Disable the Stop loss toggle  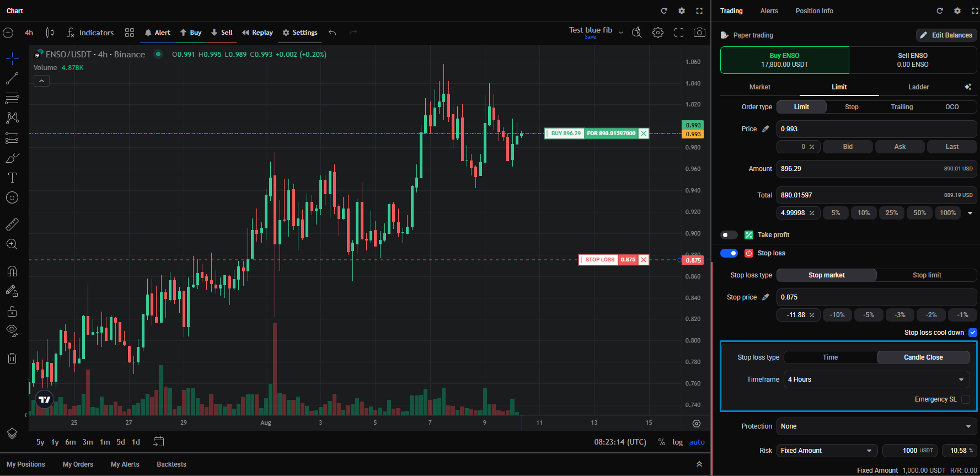pos(729,253)
